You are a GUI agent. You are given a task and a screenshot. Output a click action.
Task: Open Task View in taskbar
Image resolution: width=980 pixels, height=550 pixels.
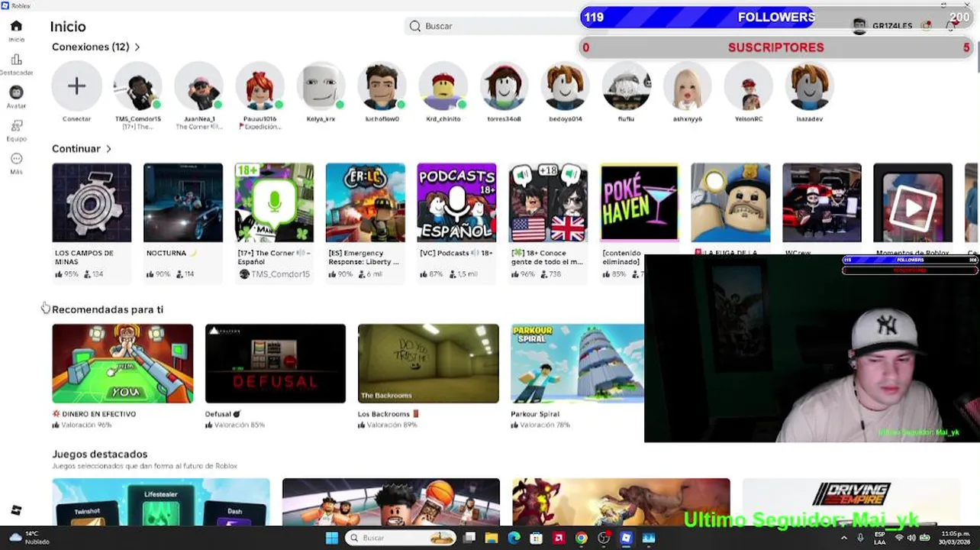pos(469,538)
